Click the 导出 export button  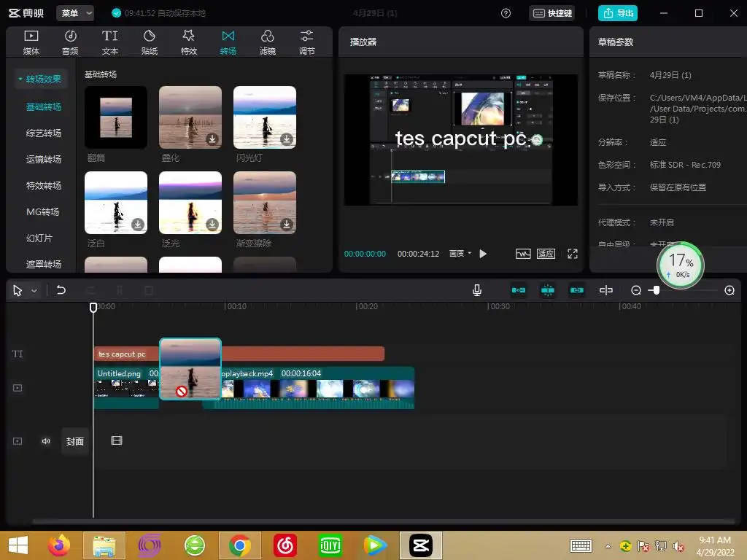618,13
